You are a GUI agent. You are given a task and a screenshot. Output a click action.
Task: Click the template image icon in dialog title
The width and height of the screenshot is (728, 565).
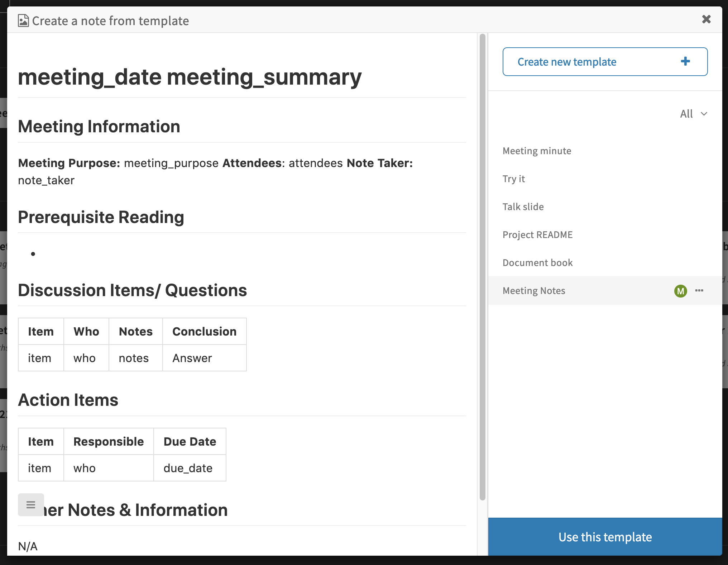click(x=23, y=21)
